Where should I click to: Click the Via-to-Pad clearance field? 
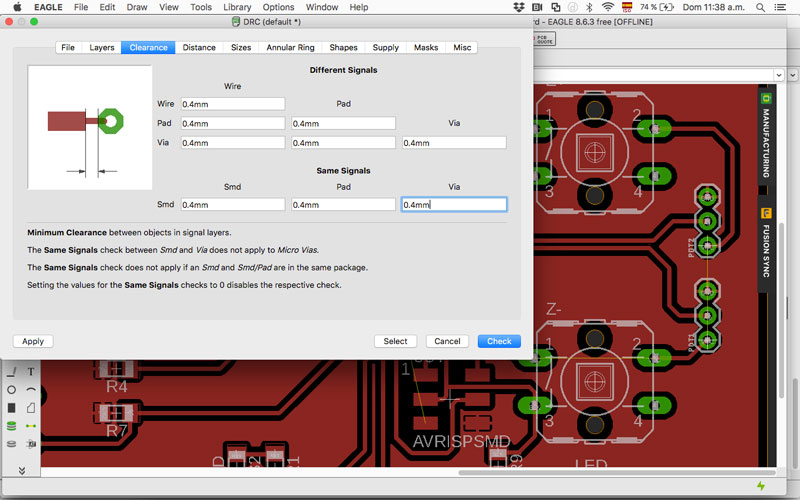pyautogui.click(x=343, y=143)
